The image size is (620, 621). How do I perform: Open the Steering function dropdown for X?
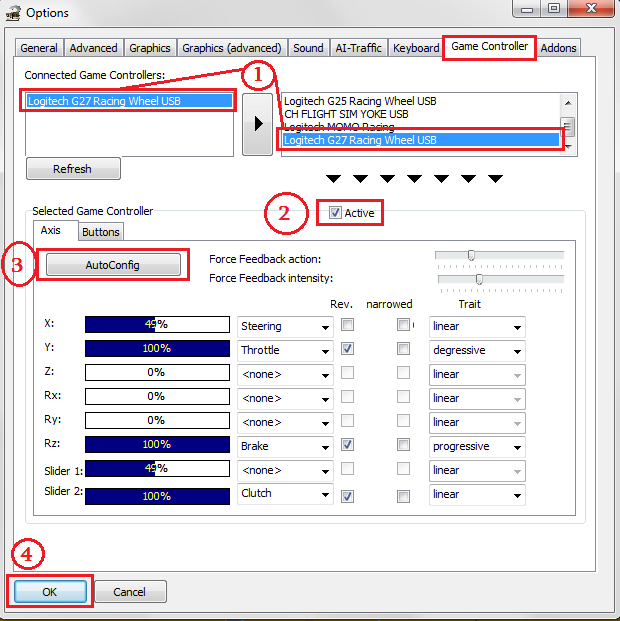[285, 327]
